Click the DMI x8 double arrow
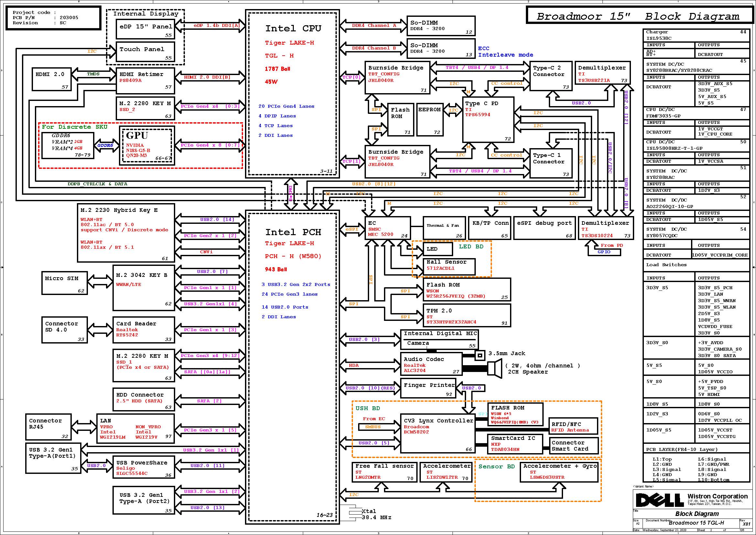Image resolution: width=756 pixels, height=535 pixels. tap(291, 194)
